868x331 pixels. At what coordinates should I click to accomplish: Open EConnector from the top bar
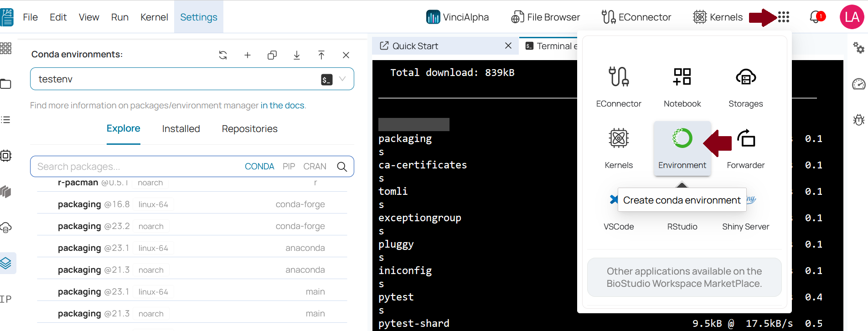[636, 17]
